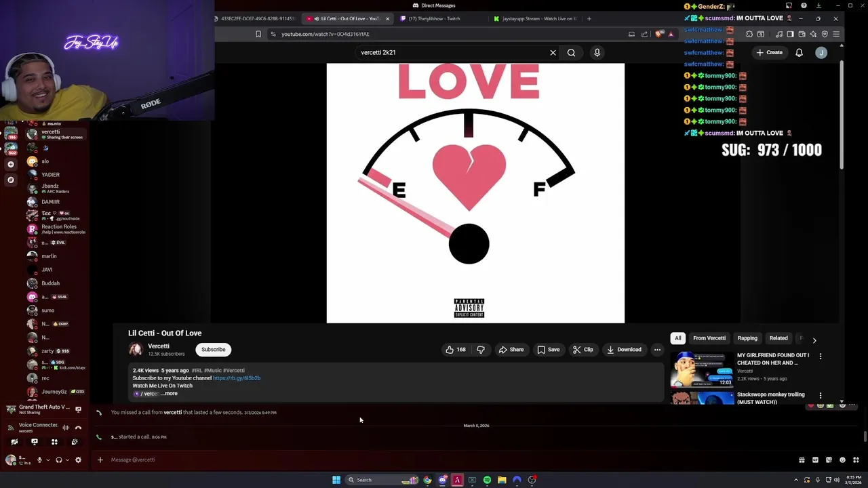This screenshot has height=488, width=868.
Task: Open options for Stackswopo monkey trolling video
Action: pyautogui.click(x=821, y=396)
